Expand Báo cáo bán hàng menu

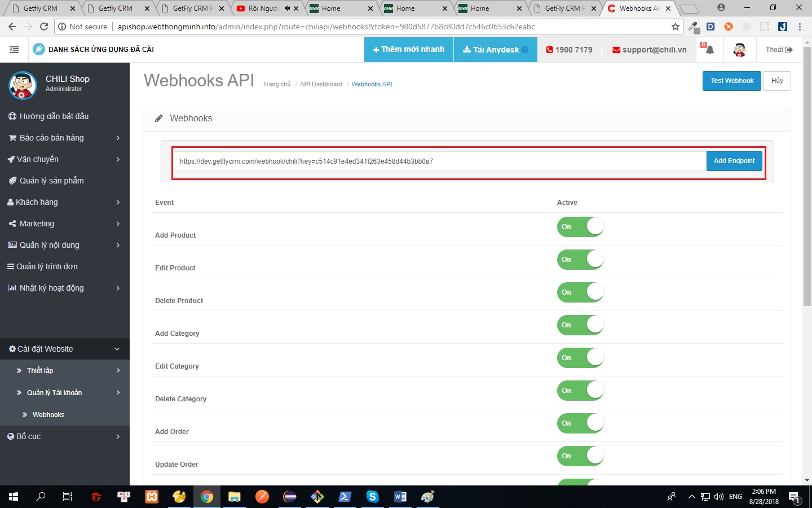(51, 138)
